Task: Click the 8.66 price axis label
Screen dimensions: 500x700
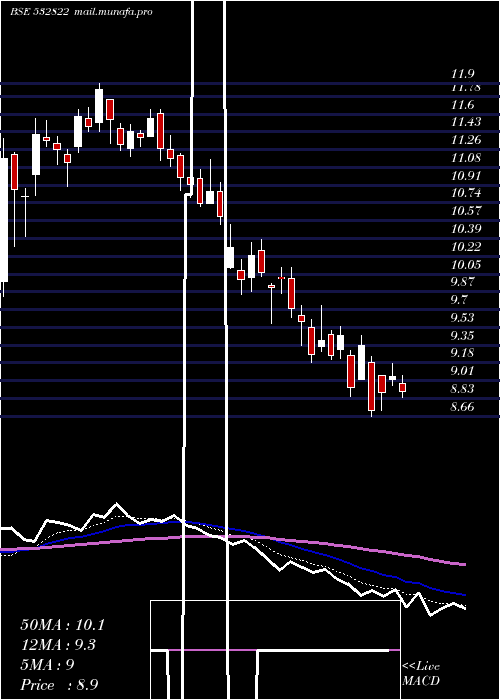Action: click(x=462, y=406)
